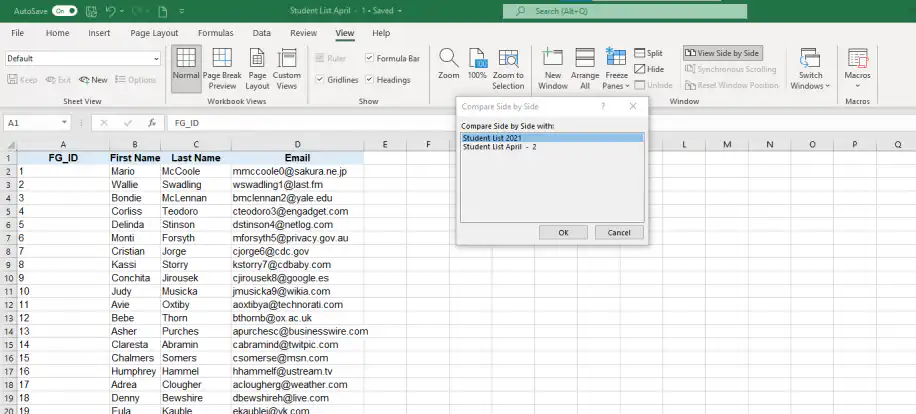Screen dimensions: 916x414
Task: Click Zoom to Selection
Action: [x=508, y=69]
